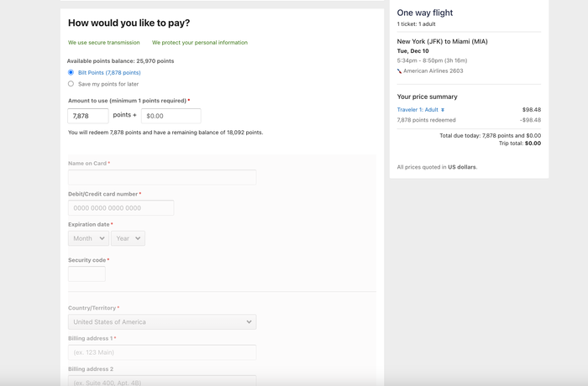The height and width of the screenshot is (386, 588).
Task: Click the Bilt Points (7,878 points) label
Action: [x=109, y=73]
